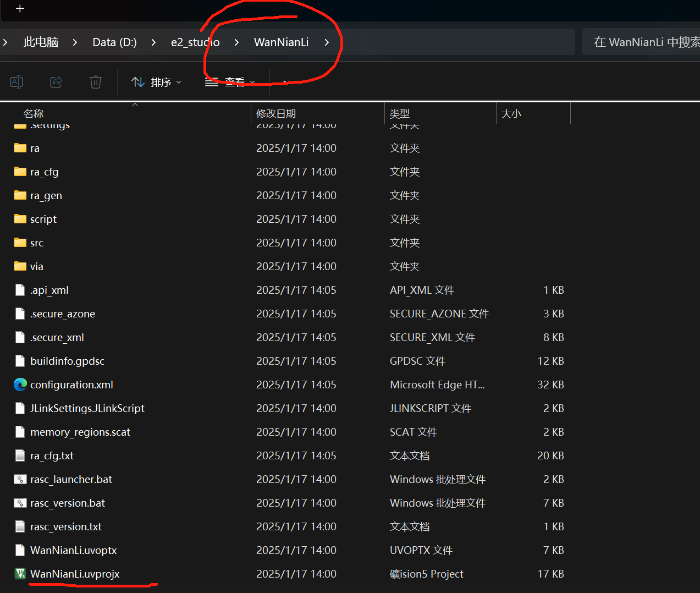Screen dimensions: 700x593
Task: Expand chevron after Data (D:) breadcrumb
Action: point(153,42)
